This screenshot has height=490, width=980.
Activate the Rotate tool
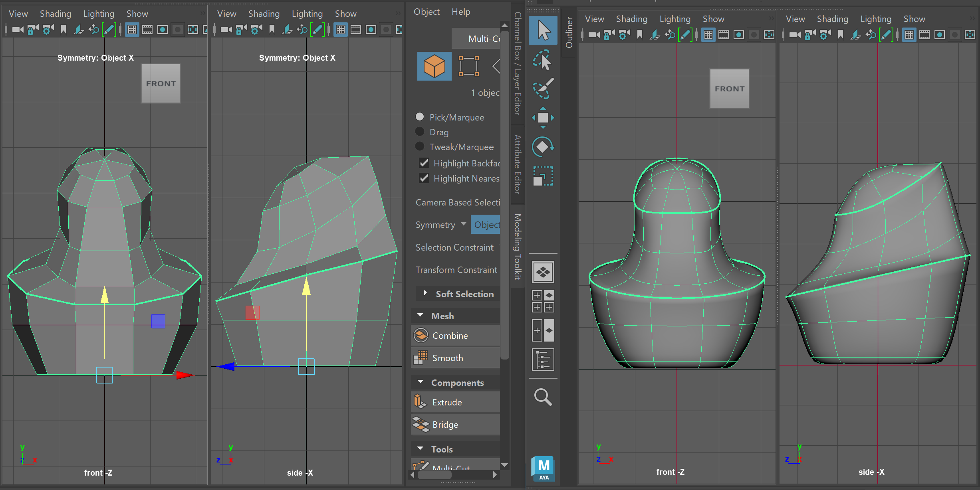click(543, 147)
